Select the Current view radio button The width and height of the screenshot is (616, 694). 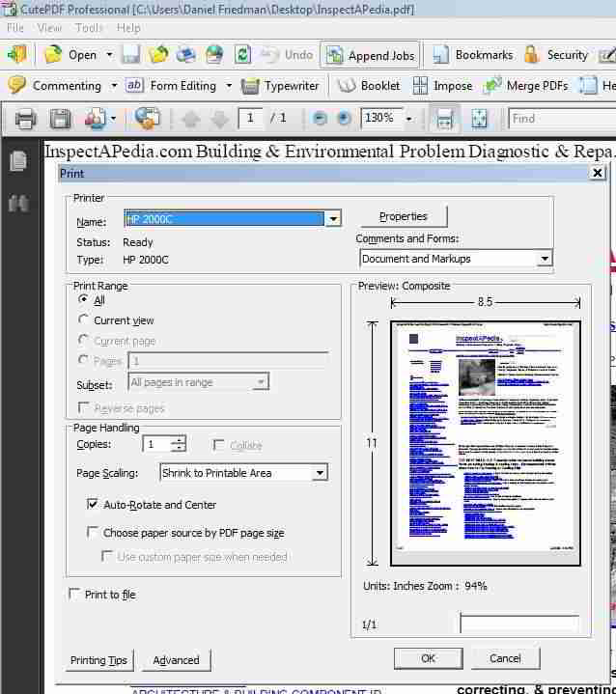[83, 319]
